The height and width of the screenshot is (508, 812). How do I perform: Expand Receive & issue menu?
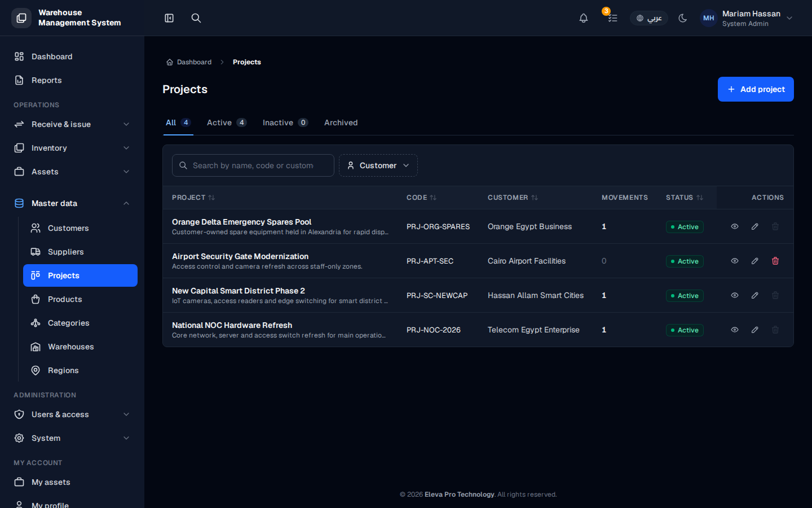pos(72,124)
